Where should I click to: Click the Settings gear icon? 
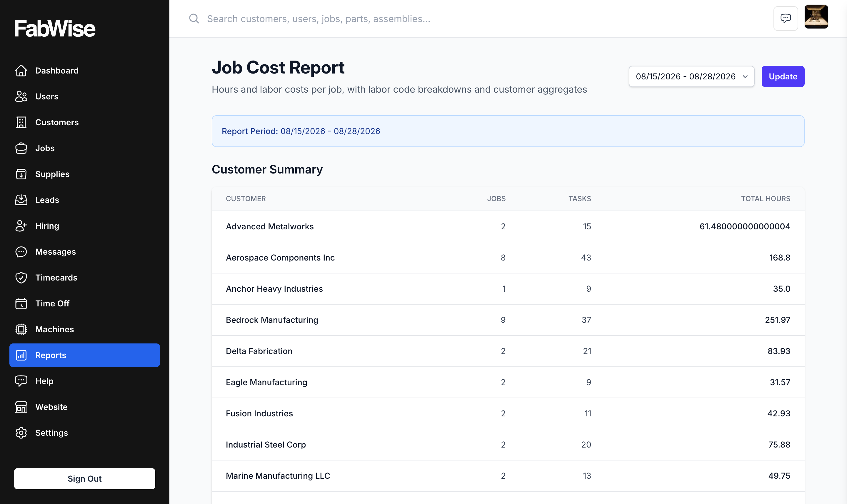pyautogui.click(x=21, y=433)
